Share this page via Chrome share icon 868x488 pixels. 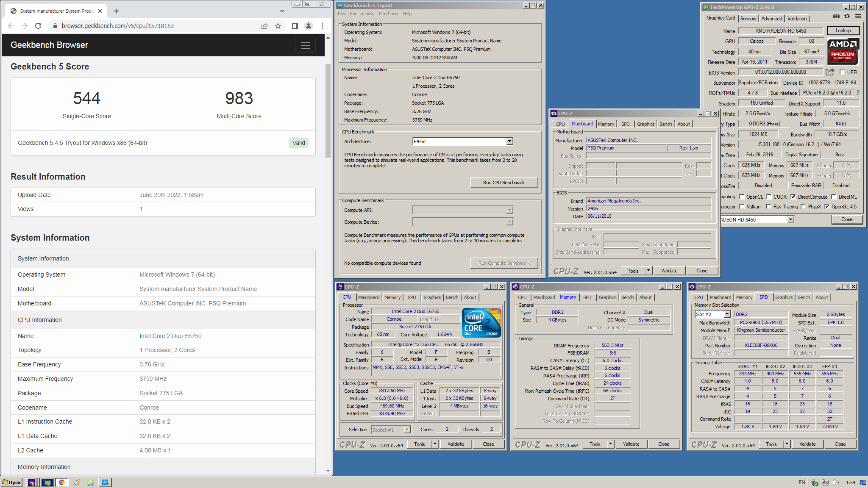pos(264,26)
